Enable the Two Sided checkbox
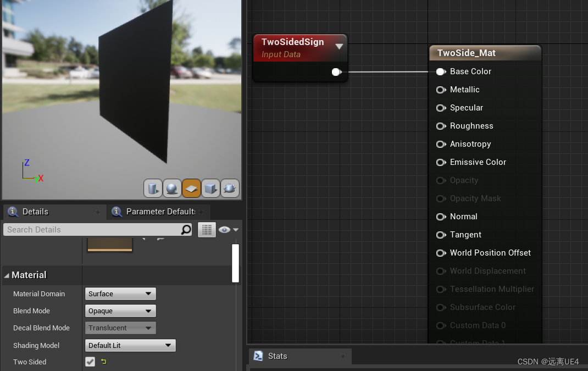This screenshot has width=588, height=371. click(x=90, y=362)
